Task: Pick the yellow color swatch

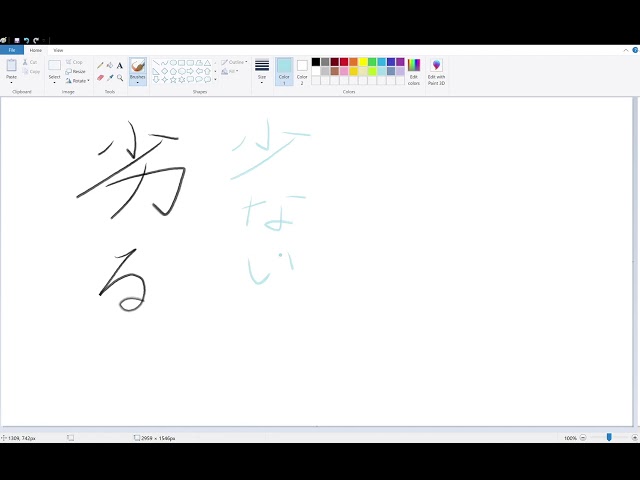Action: 363,62
